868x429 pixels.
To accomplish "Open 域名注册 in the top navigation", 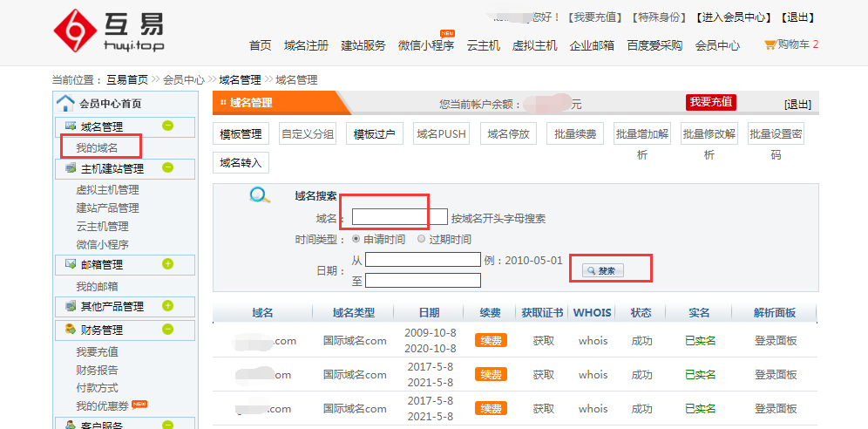I will [x=306, y=45].
